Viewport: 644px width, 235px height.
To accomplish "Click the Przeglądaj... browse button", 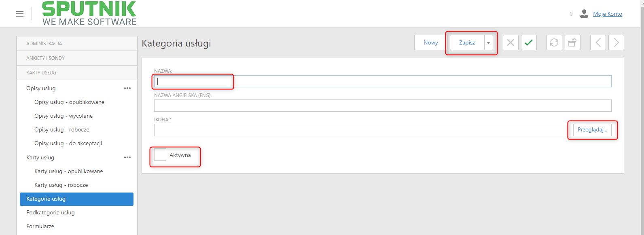I will (592, 130).
